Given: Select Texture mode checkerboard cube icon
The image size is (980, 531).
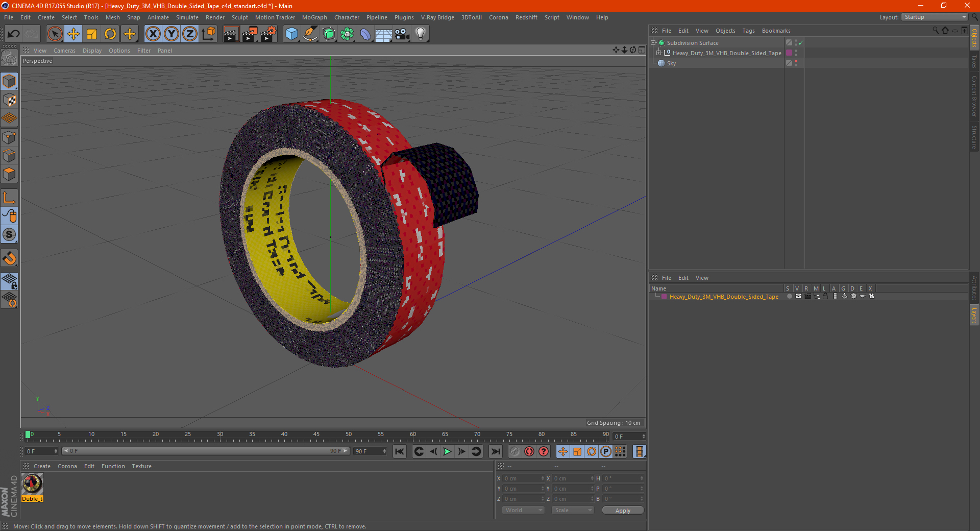Looking at the screenshot, I should (9, 100).
